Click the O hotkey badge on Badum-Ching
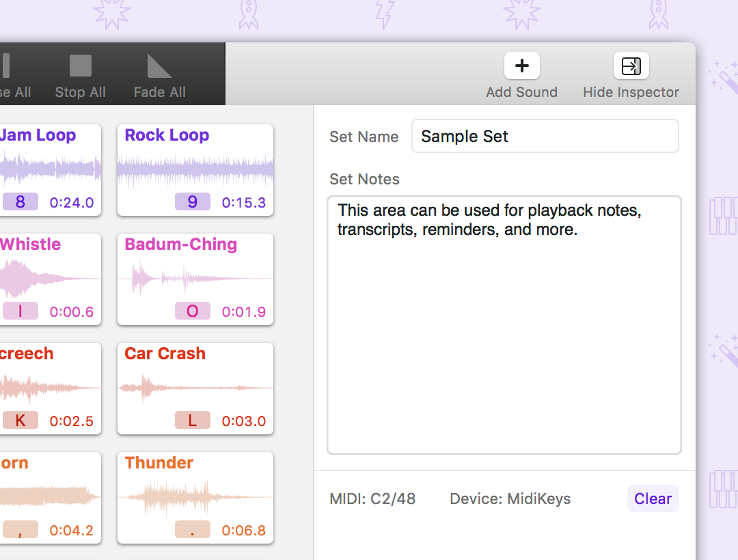The width and height of the screenshot is (738, 560). [193, 311]
